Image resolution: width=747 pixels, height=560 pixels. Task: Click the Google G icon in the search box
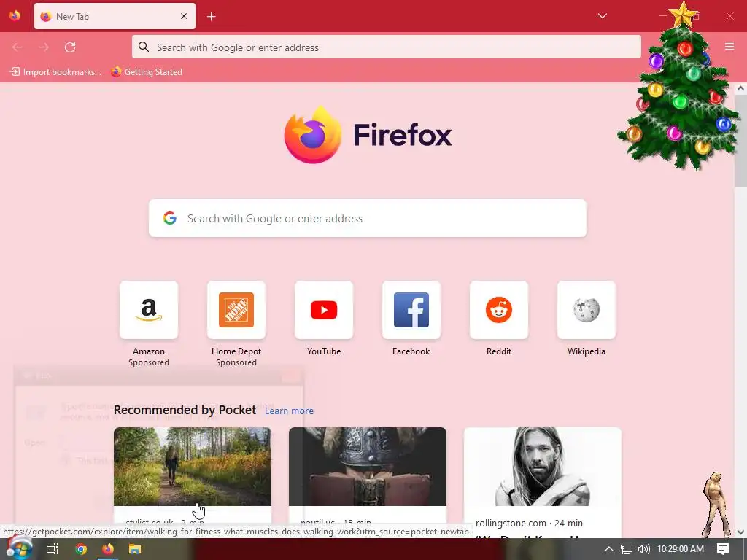click(x=170, y=218)
